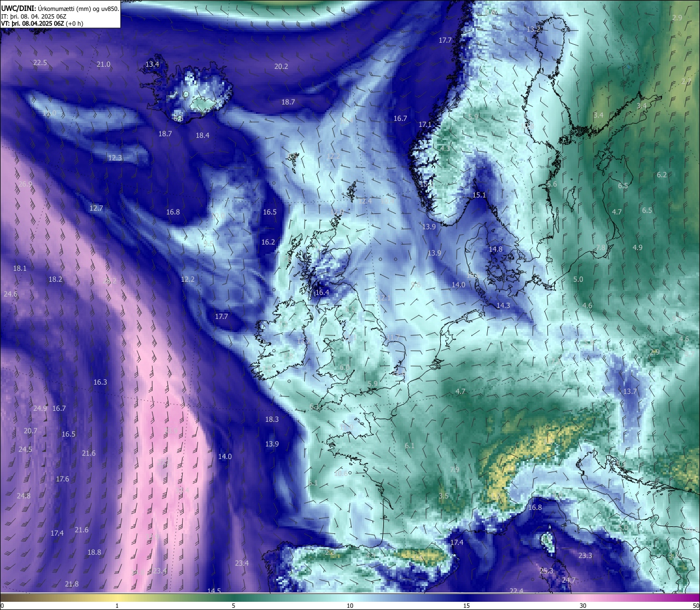
Task: Click the 14.8 value over Denmark
Action: (x=495, y=249)
